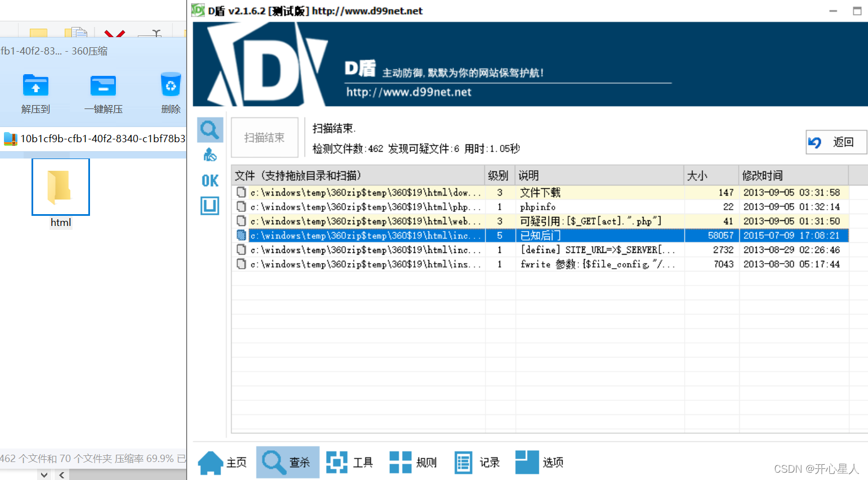Image resolution: width=868 pixels, height=480 pixels.
Task: Minimize the D盾 window
Action: 833,11
